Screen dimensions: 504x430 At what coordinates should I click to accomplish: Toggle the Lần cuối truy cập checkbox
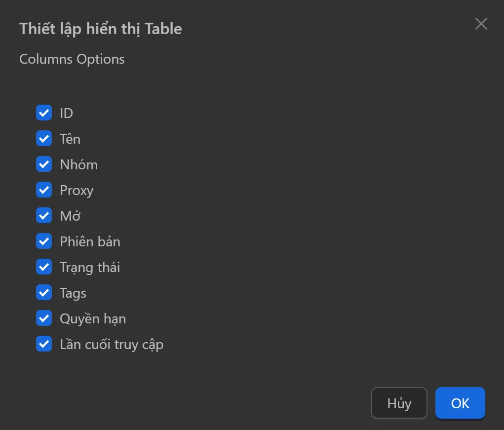44,344
